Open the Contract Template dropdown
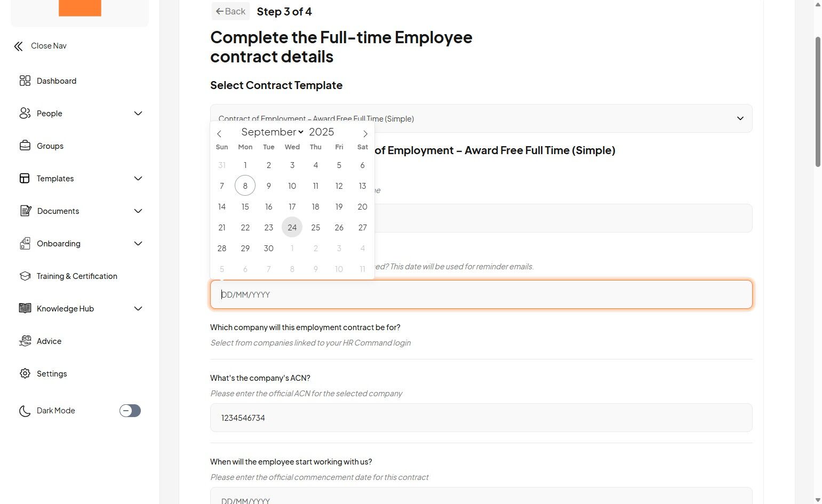 pos(740,118)
